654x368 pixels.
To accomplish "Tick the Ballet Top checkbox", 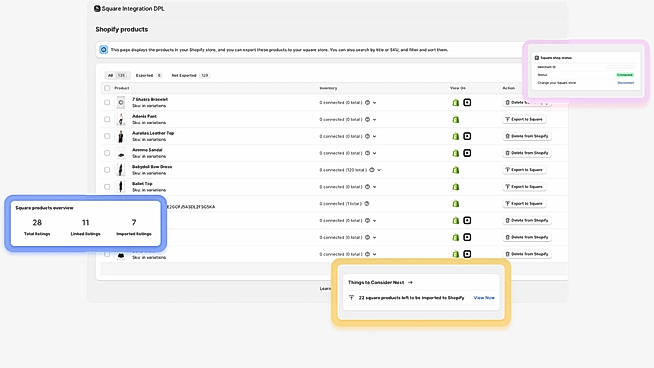I will click(107, 187).
